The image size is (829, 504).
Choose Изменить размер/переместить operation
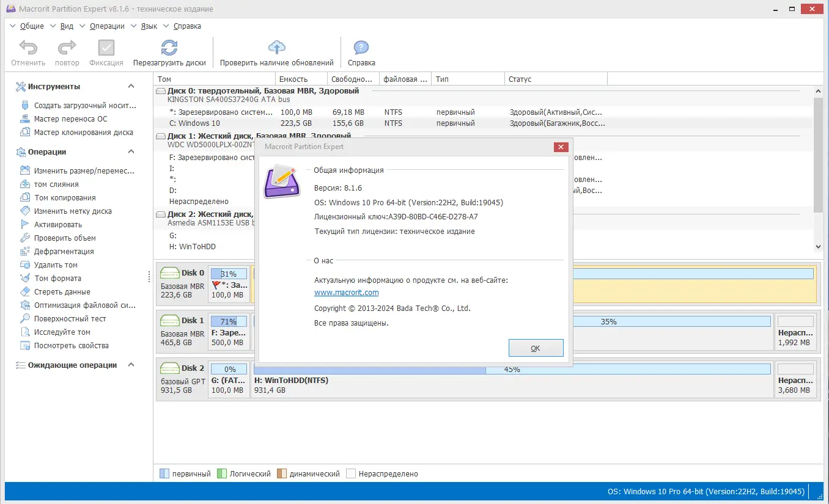(77, 171)
